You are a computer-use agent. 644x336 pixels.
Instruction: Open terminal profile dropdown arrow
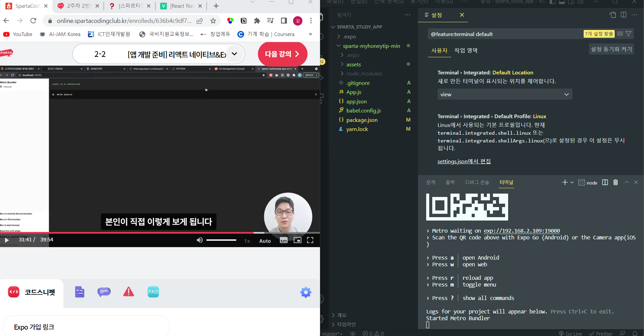[x=572, y=182]
